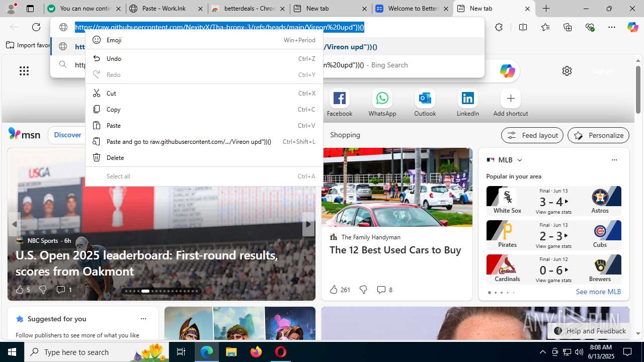
Task: Dislike the used cars article
Action: (x=363, y=290)
